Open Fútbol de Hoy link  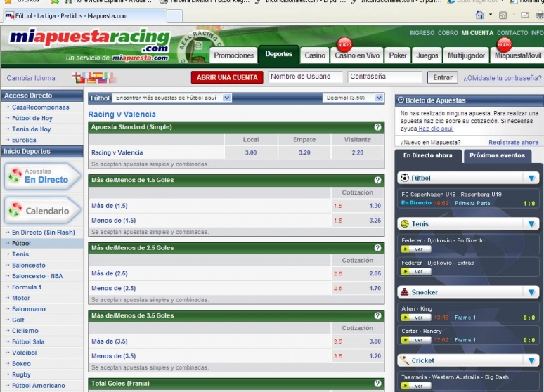point(32,118)
